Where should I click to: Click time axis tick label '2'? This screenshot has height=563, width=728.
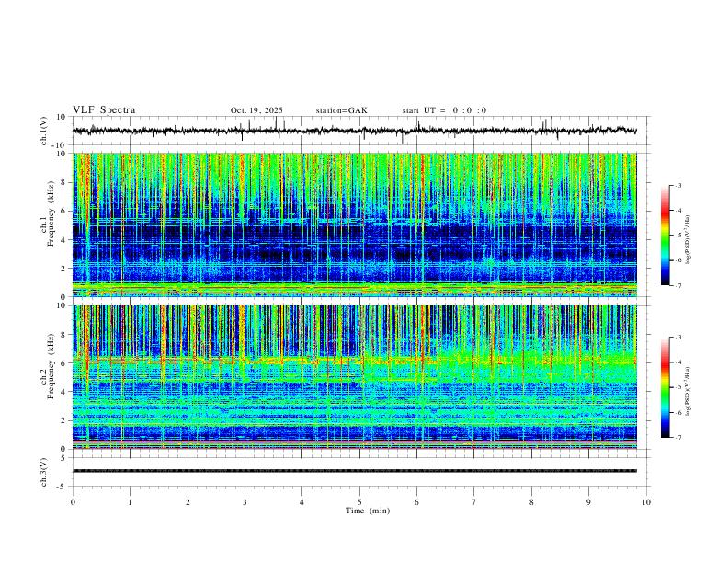pyautogui.click(x=188, y=502)
